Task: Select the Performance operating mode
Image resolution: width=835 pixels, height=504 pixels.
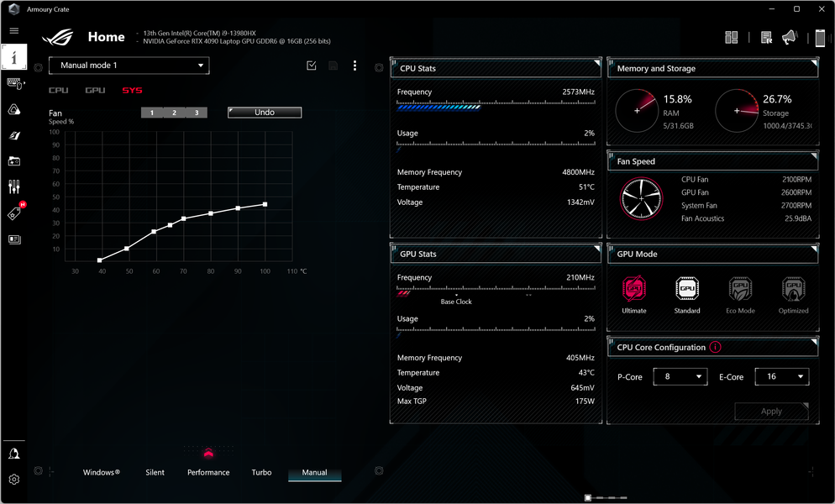Action: (x=208, y=473)
